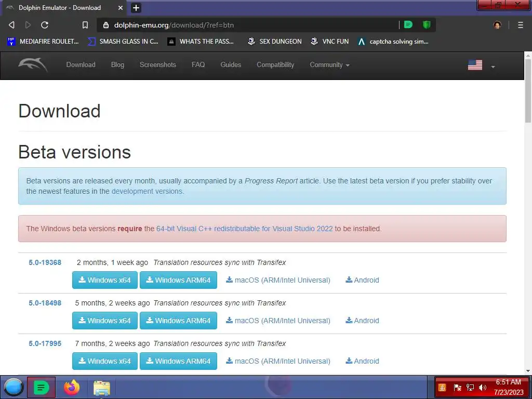Bookmark this page with bookmark icon

(x=85, y=25)
